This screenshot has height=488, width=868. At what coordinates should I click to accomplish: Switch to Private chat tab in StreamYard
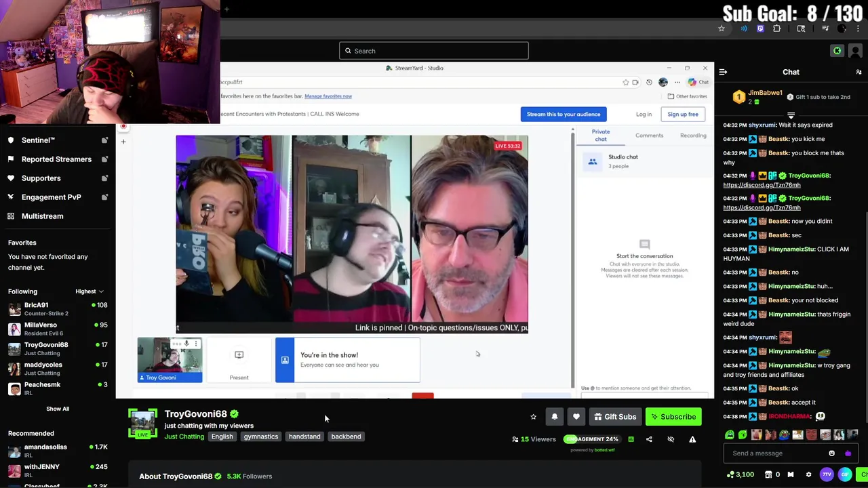click(x=601, y=136)
